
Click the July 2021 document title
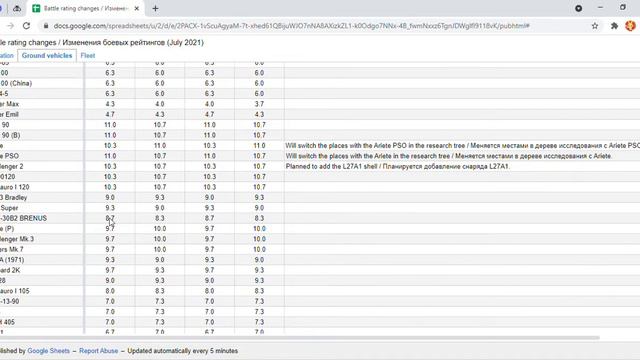(x=102, y=42)
